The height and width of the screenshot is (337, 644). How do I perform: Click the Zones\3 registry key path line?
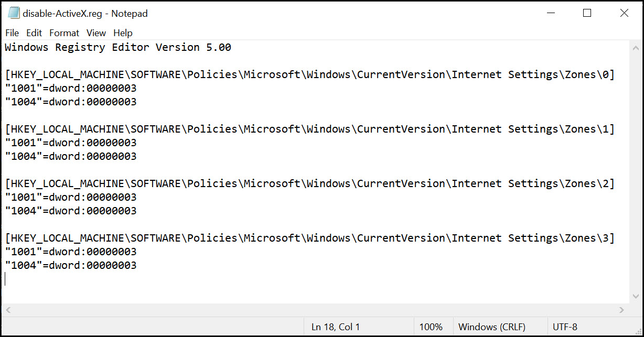pos(309,238)
